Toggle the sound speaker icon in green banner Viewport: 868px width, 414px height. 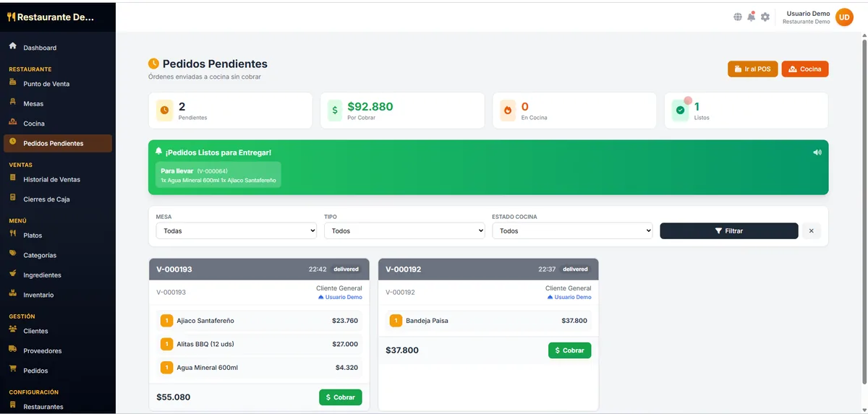[x=817, y=152]
